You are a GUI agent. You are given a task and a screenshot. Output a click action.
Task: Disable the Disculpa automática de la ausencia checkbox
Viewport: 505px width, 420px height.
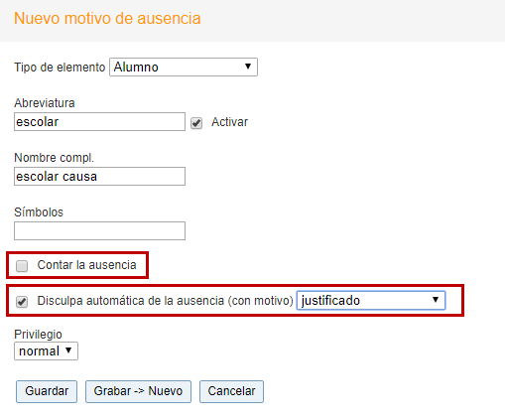pos(22,302)
